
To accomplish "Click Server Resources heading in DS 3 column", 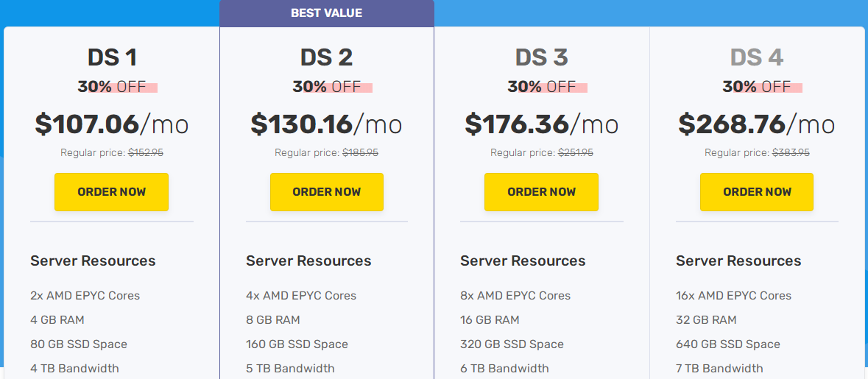I will point(523,261).
